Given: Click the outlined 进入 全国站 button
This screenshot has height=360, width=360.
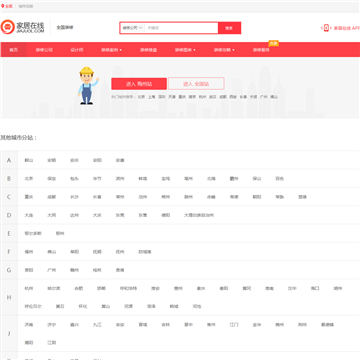Looking at the screenshot, I should point(196,84).
